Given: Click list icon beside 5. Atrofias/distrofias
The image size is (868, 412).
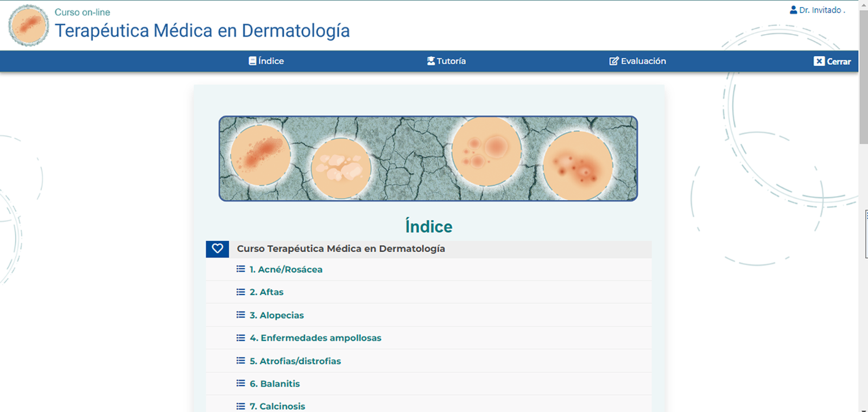Looking at the screenshot, I should (x=240, y=360).
